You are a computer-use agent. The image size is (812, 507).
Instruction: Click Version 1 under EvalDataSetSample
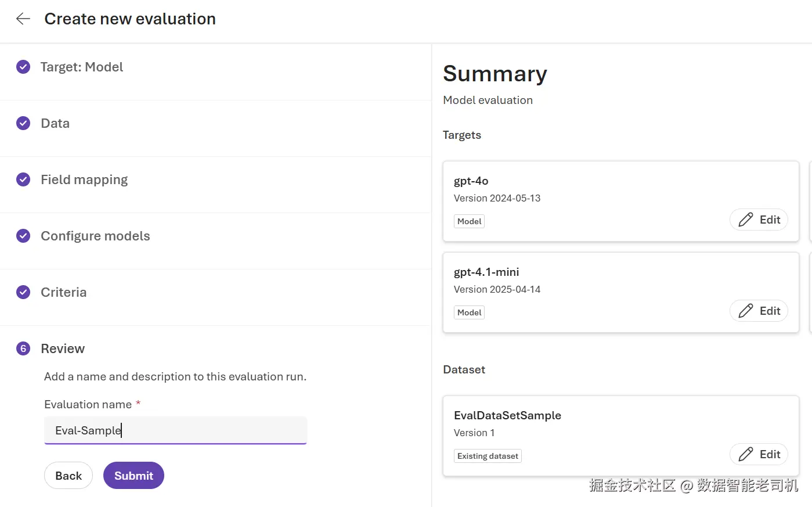click(474, 433)
